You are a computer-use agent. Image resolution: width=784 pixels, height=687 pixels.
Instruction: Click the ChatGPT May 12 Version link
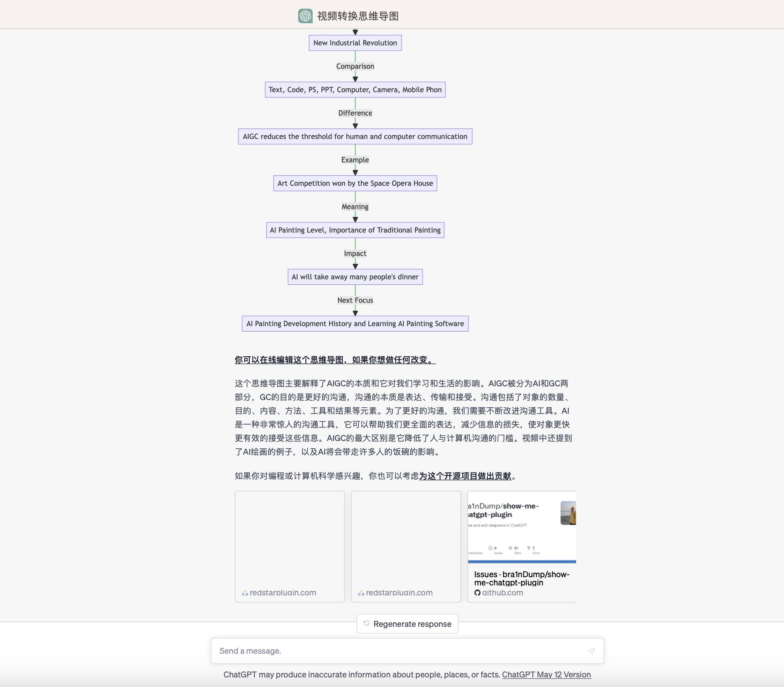(x=547, y=675)
